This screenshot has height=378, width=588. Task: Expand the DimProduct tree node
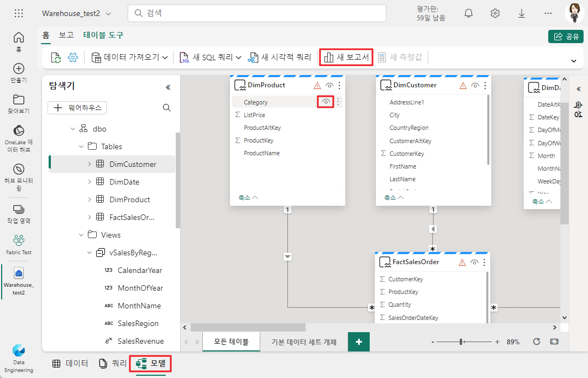(x=90, y=200)
